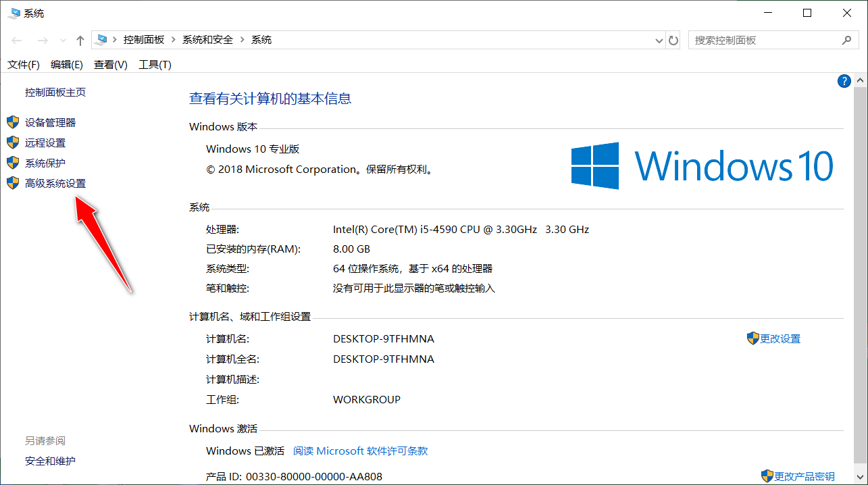
Task: Open the 文件(F) menu
Action: point(24,65)
